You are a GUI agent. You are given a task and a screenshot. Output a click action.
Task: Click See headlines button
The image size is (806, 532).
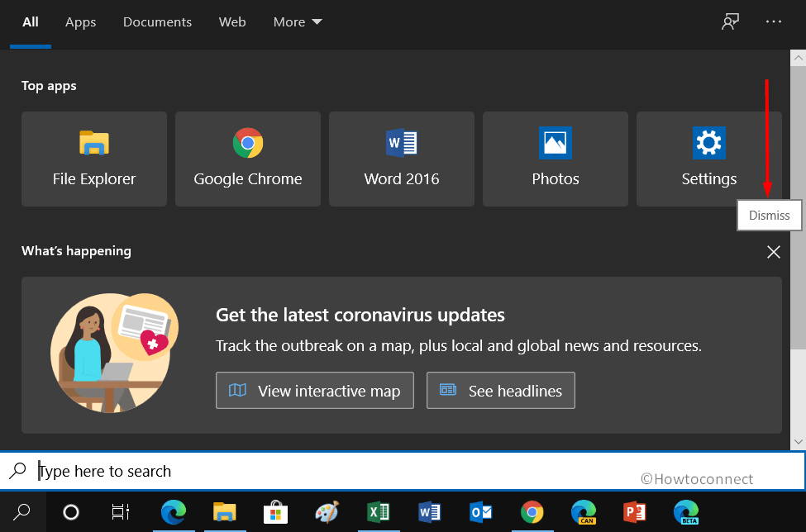click(x=501, y=390)
